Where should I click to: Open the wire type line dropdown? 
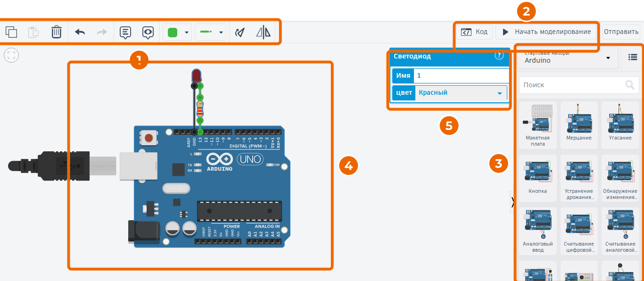pyautogui.click(x=210, y=33)
